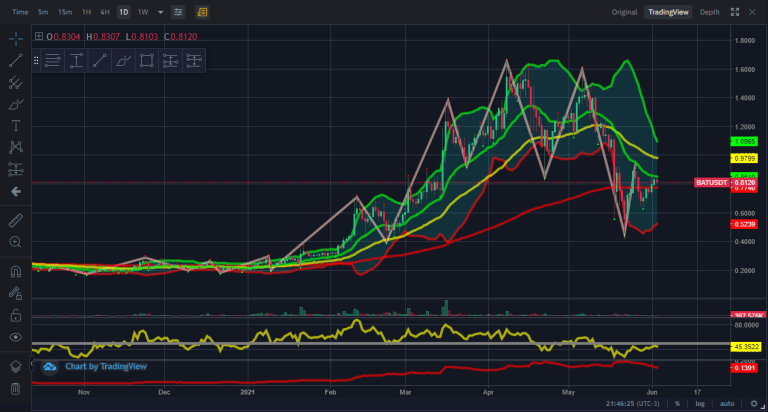
Task: Toggle percent scale % button
Action: tap(677, 404)
